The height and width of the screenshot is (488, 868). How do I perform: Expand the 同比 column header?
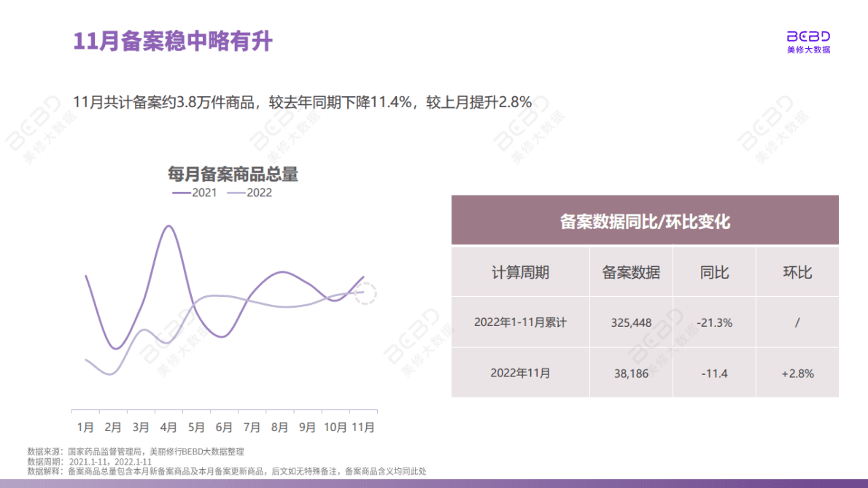click(x=714, y=271)
